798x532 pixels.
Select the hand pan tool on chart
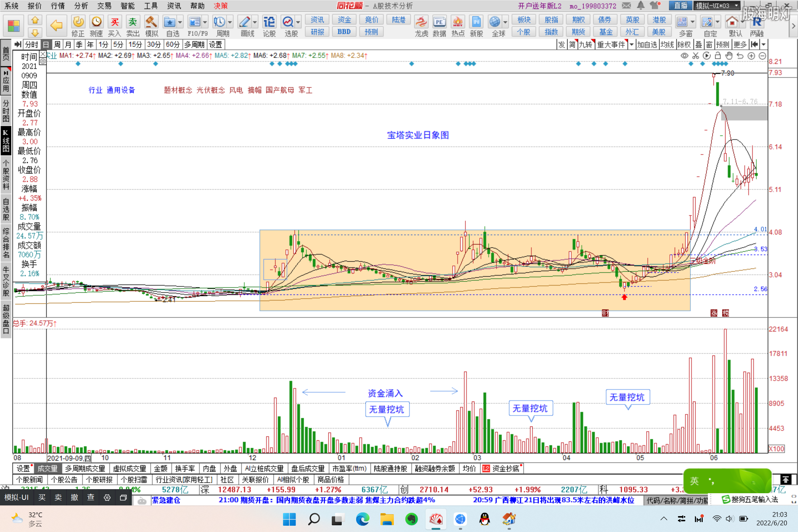pos(729,56)
